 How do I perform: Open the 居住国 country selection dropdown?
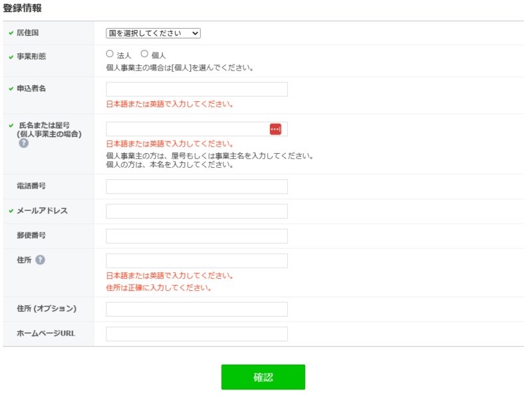click(153, 33)
